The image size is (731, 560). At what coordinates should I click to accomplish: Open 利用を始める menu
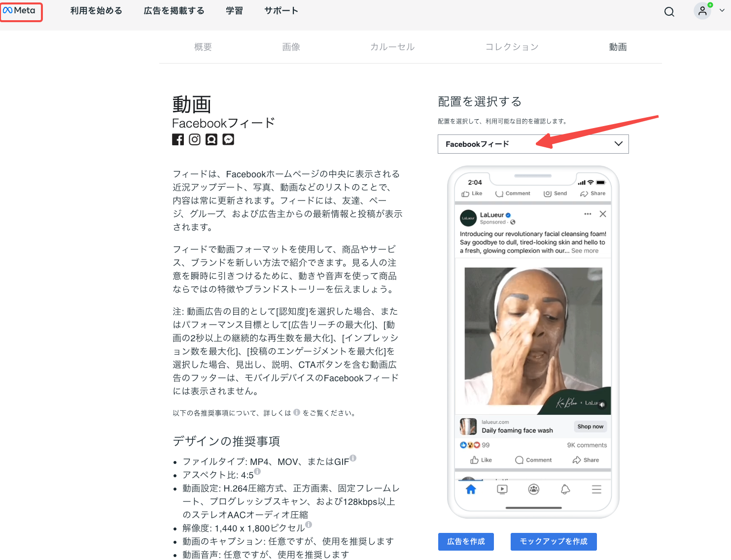tap(96, 11)
